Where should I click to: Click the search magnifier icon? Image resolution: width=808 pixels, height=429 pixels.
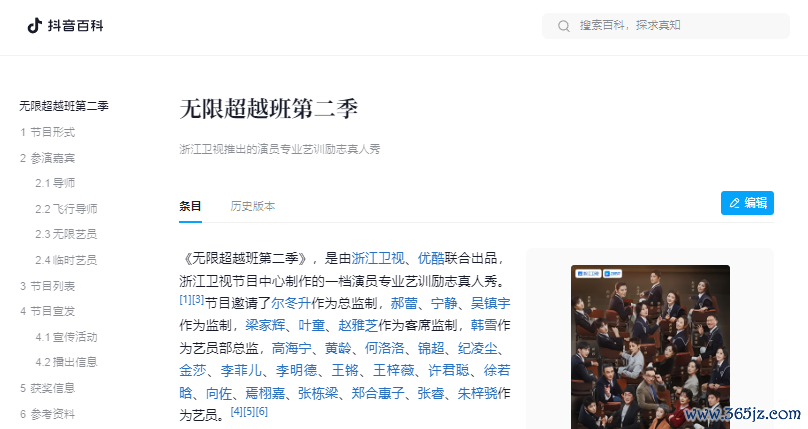(x=564, y=26)
